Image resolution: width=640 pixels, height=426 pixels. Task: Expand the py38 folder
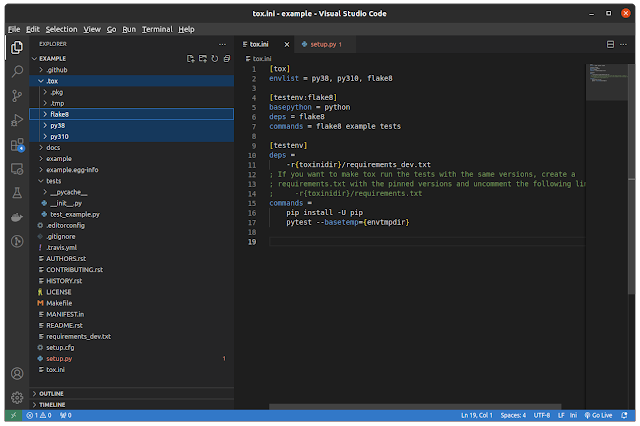point(131,125)
